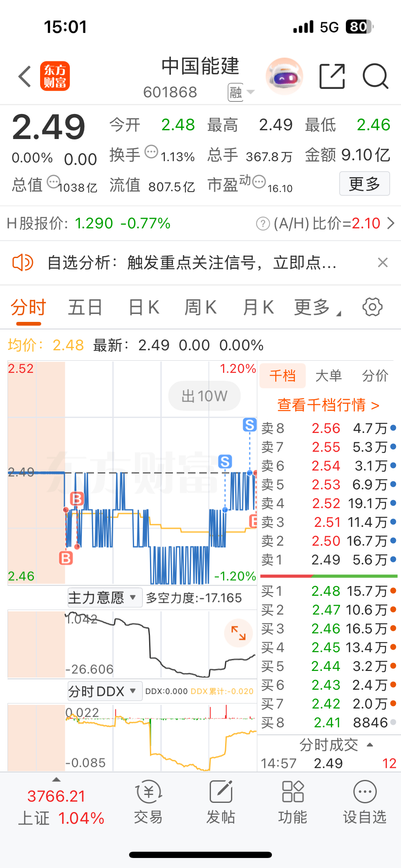401x868 pixels.
Task: Tap the 14:57 trade record row
Action: (329, 764)
